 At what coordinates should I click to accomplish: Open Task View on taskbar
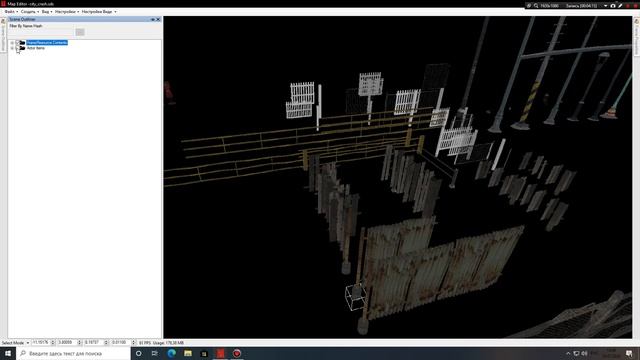(x=155, y=353)
